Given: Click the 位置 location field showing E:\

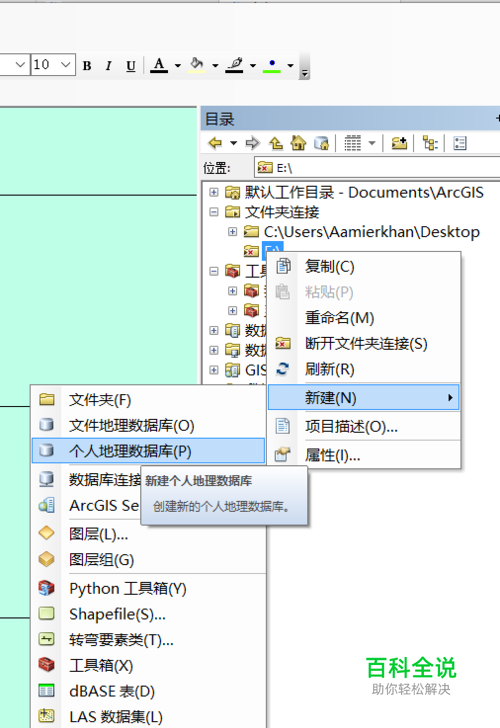Looking at the screenshot, I should point(377,168).
